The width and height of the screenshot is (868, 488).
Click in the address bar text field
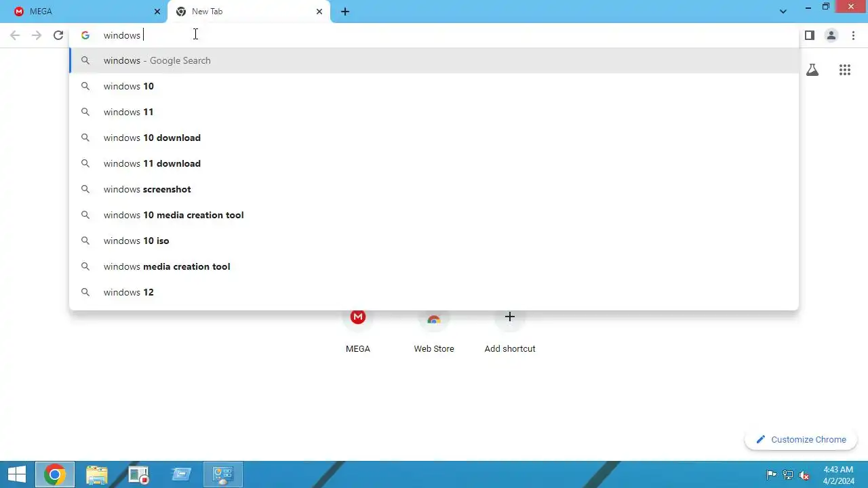(x=434, y=35)
